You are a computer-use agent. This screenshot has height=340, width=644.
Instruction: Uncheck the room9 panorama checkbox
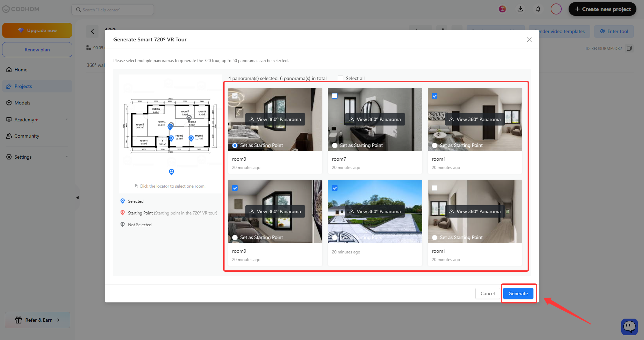235,188
